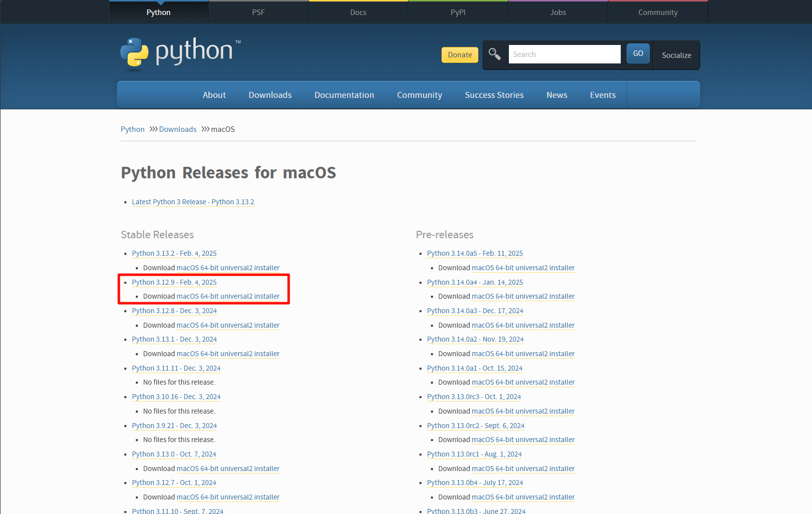Screen dimensions: 812x514
Task: Click the yellow Donate button
Action: point(460,55)
